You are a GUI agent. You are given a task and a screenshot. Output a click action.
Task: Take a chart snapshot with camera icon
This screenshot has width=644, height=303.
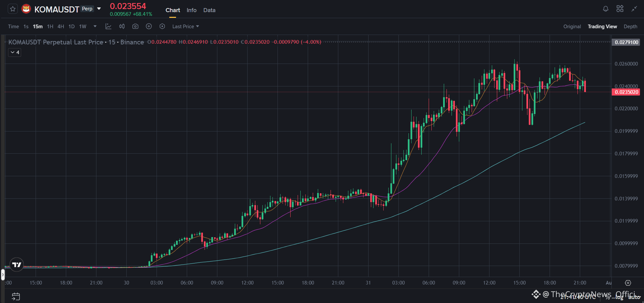click(135, 26)
